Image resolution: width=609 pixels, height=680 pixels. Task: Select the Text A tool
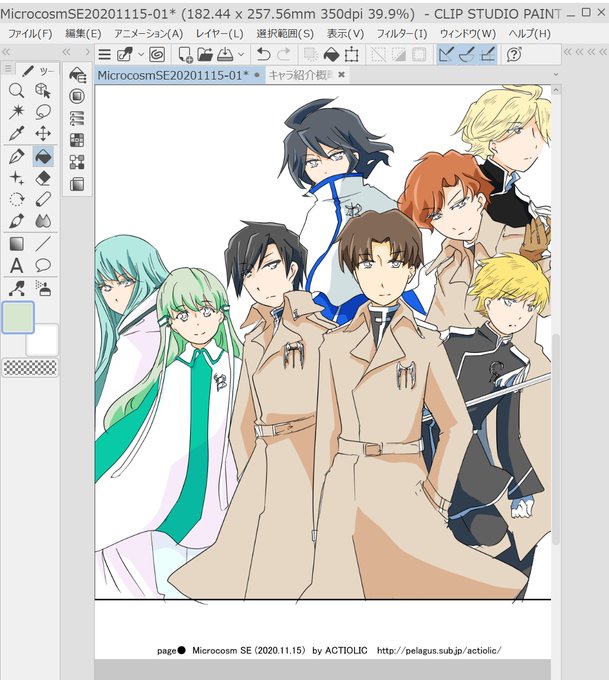pyautogui.click(x=16, y=265)
